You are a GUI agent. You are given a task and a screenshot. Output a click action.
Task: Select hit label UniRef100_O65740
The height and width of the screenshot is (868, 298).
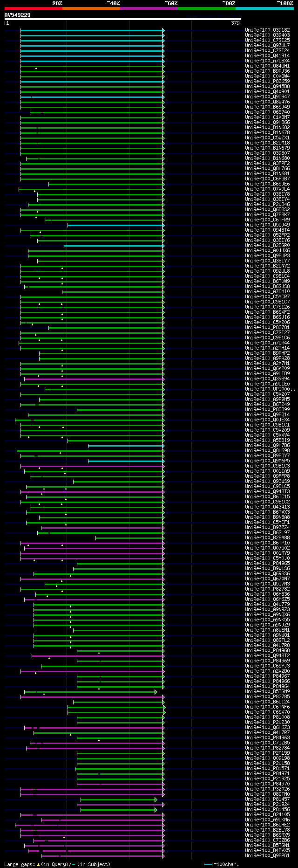coord(267,112)
